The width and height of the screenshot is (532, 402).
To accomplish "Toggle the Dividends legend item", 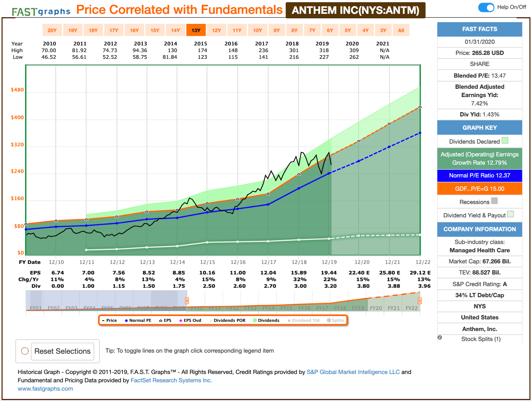I will point(266,320).
